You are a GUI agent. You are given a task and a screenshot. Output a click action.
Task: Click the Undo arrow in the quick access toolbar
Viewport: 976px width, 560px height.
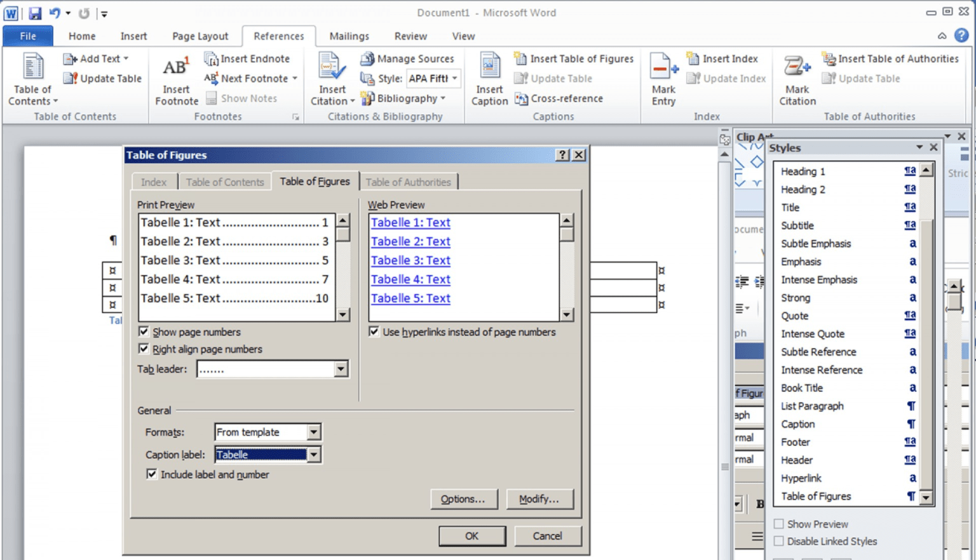[x=54, y=13]
